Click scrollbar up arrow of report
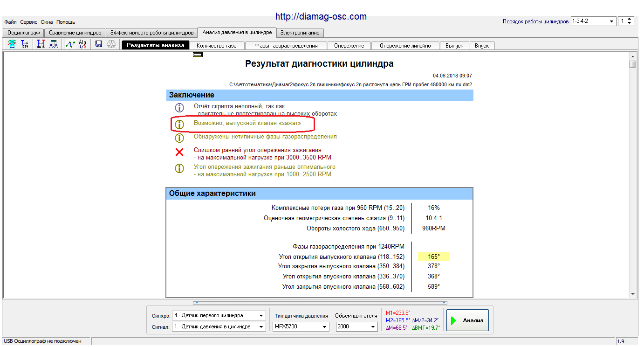 tap(632, 56)
